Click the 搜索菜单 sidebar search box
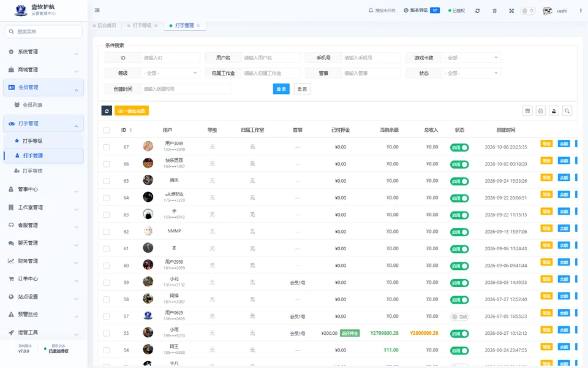The image size is (588, 368). (x=44, y=31)
